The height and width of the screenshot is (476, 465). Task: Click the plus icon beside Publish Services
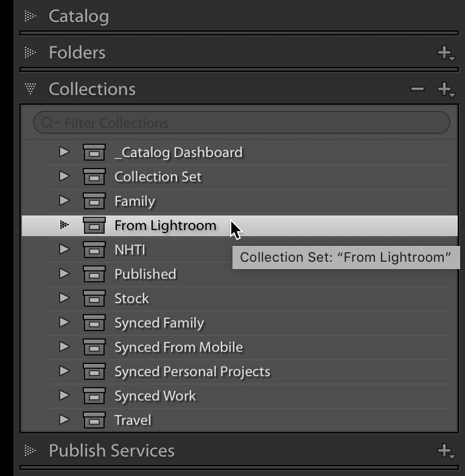click(446, 451)
